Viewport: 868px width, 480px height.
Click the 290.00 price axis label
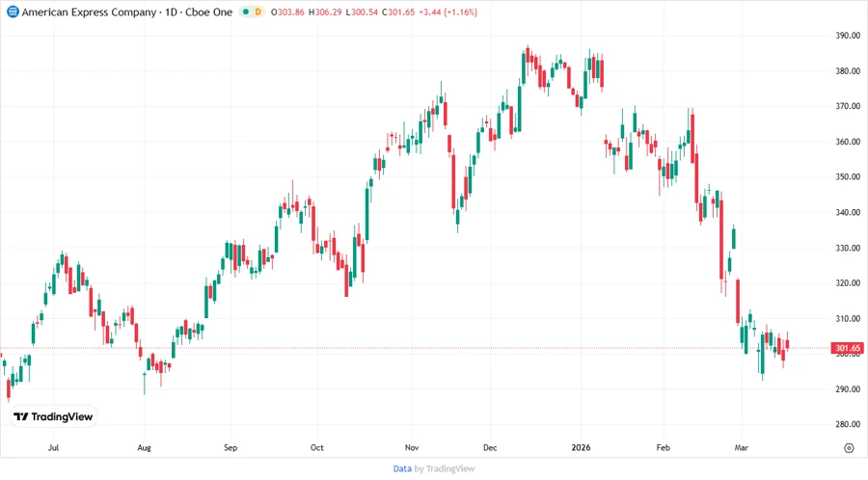[x=848, y=389]
